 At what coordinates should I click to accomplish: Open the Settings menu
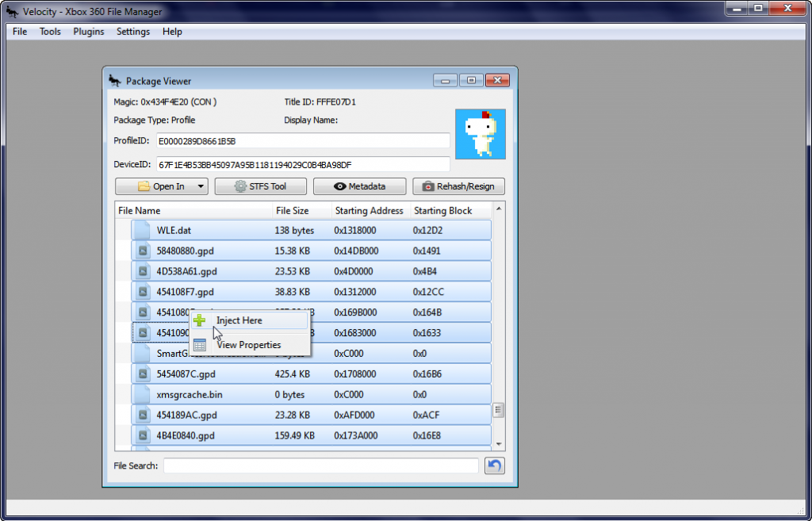click(132, 32)
